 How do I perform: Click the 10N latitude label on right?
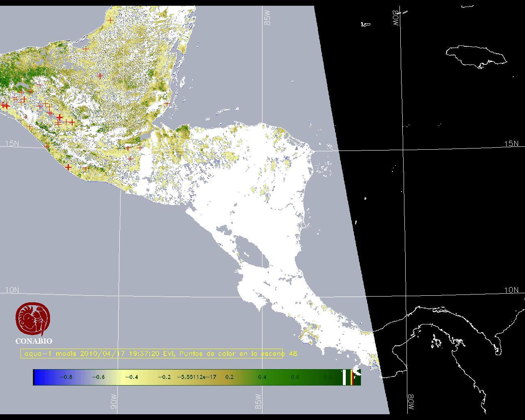[511, 290]
